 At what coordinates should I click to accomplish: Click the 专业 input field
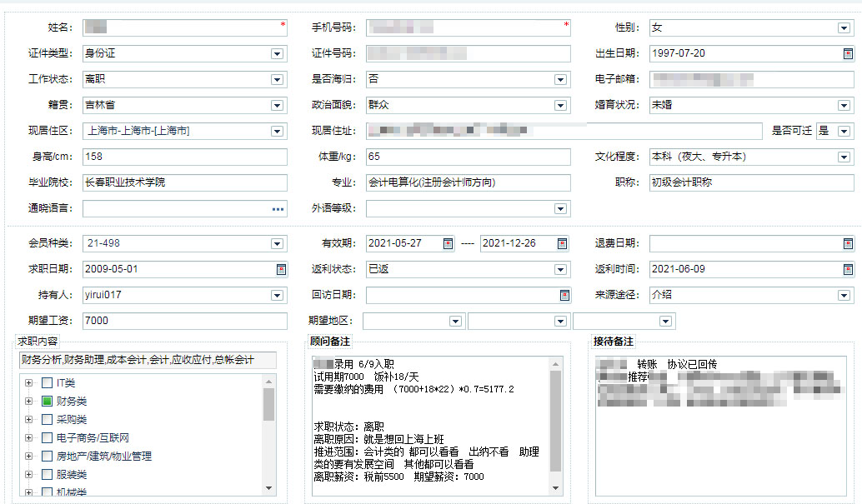click(x=469, y=182)
